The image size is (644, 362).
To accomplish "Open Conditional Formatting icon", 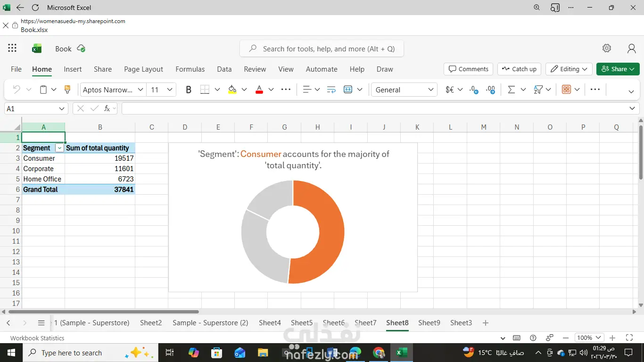I will tap(567, 90).
